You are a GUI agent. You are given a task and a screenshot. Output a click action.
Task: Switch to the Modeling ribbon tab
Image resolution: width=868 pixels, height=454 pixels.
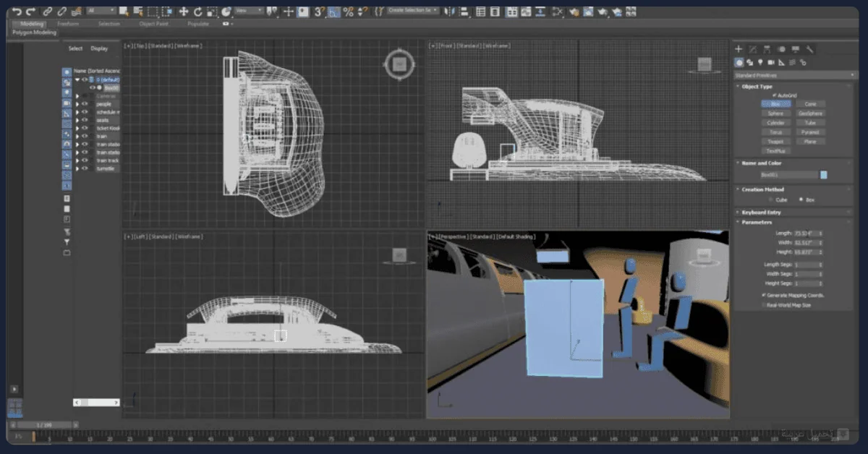click(x=33, y=24)
